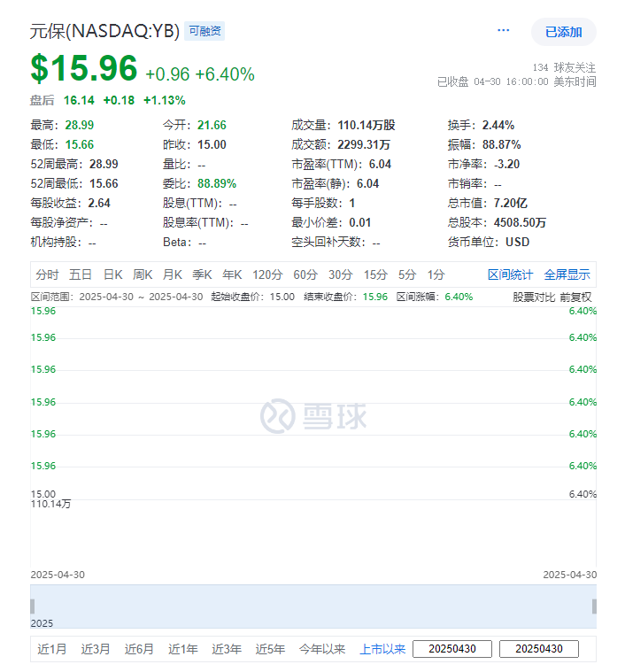Click the start date input field

click(x=451, y=649)
